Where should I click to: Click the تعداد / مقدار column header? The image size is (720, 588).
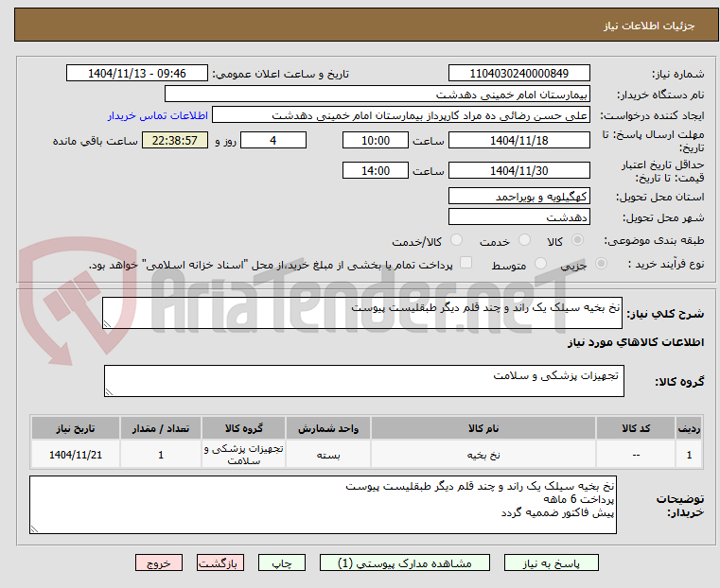pos(160,428)
